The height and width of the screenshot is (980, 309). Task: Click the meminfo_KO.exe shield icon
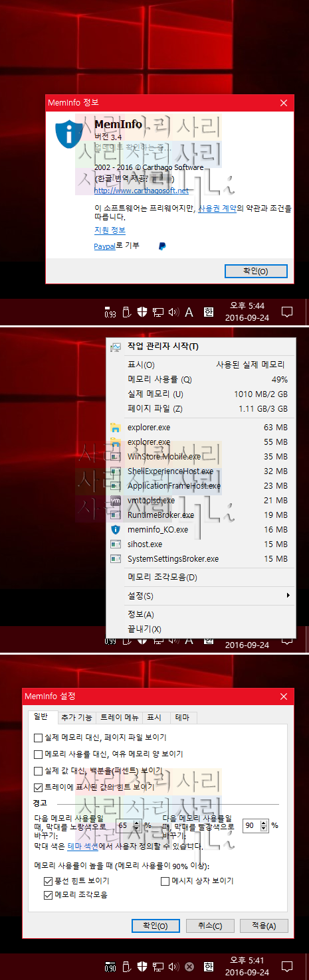click(x=116, y=530)
